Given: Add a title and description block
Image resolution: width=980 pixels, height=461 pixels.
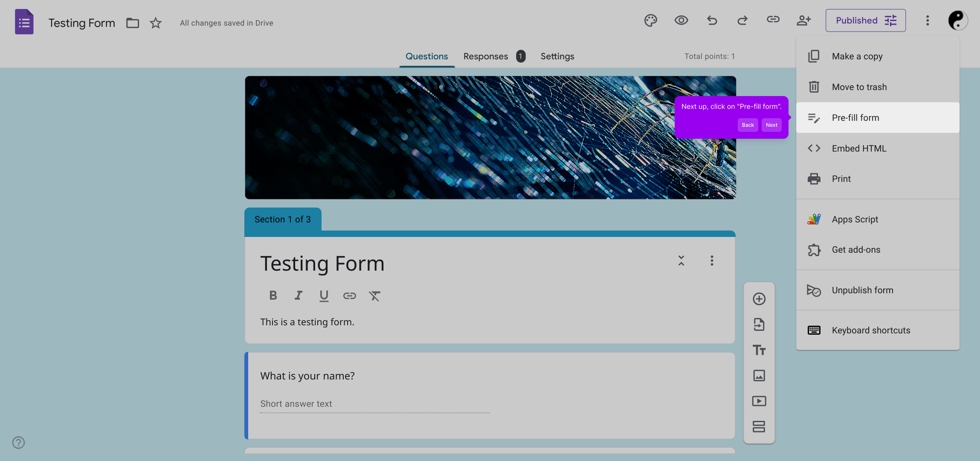Looking at the screenshot, I should click(x=759, y=350).
